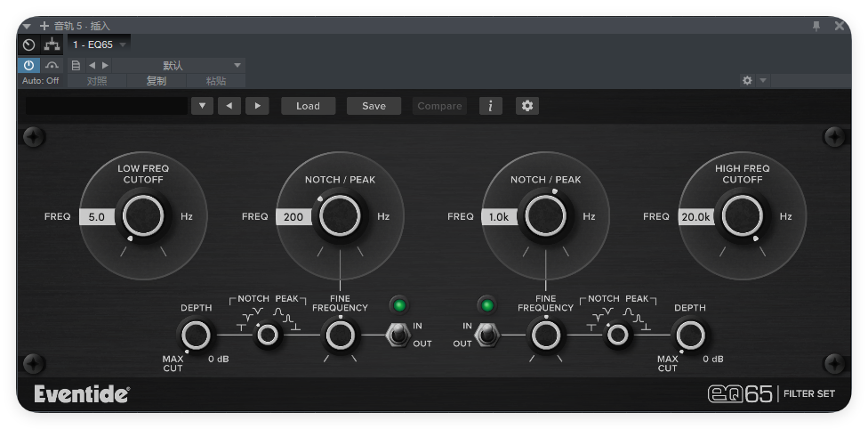Open the host preset file icon

pyautogui.click(x=76, y=65)
